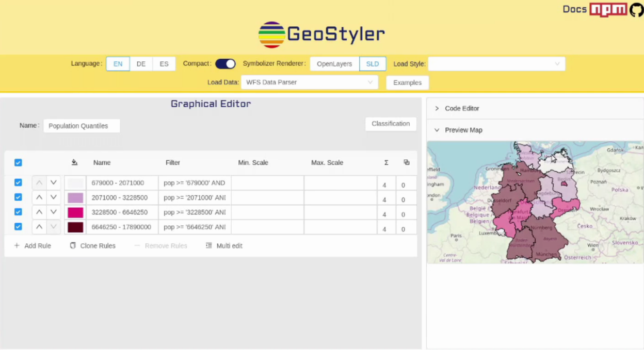Uncheck the 6646250 - 17890000 rule checkbox
644x350 pixels.
18,227
